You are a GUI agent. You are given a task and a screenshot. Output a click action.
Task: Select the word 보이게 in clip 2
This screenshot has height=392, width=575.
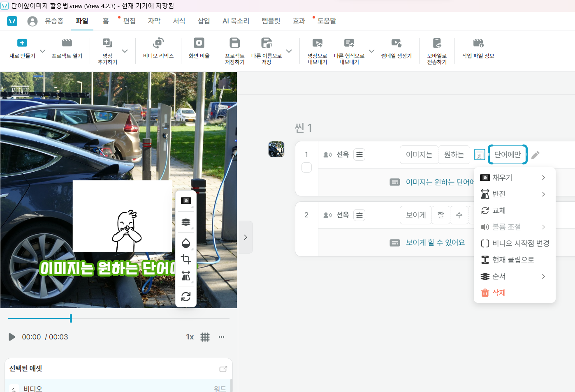(416, 215)
